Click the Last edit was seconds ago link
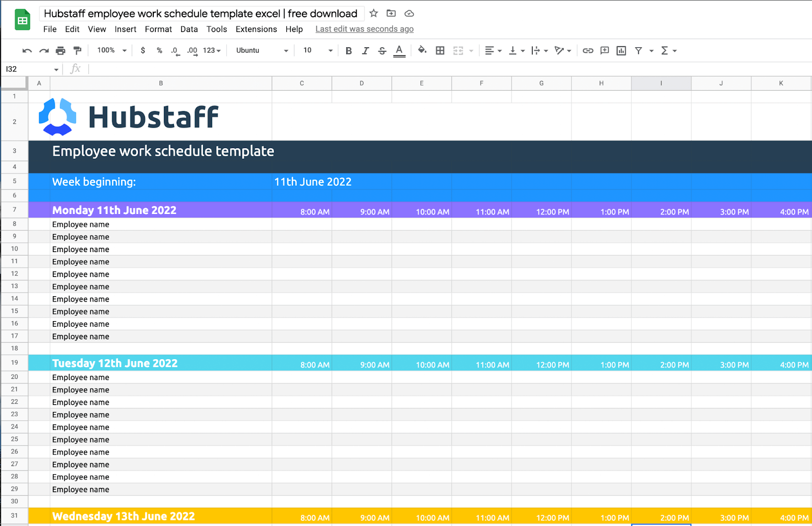The image size is (812, 526). coord(364,29)
